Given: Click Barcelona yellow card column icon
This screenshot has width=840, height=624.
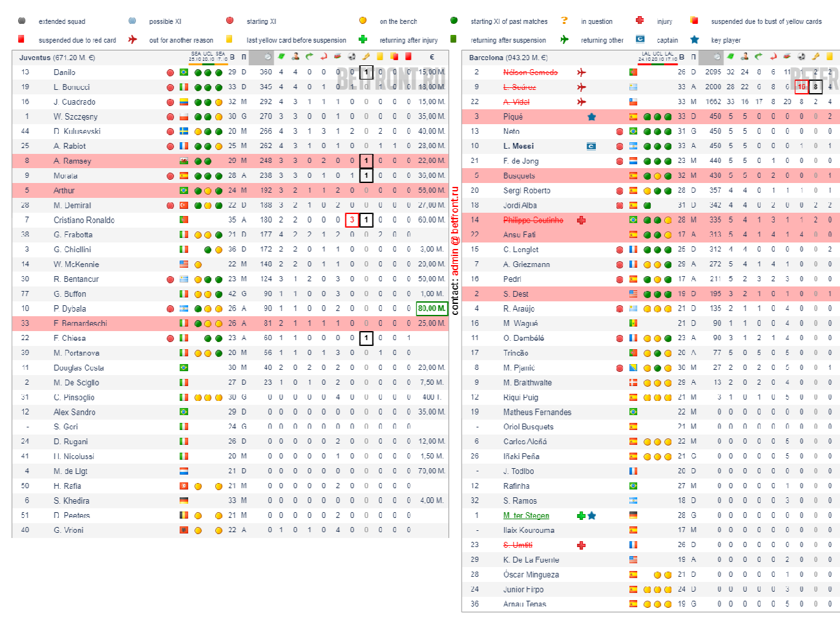Looking at the screenshot, I should pyautogui.click(x=830, y=57).
